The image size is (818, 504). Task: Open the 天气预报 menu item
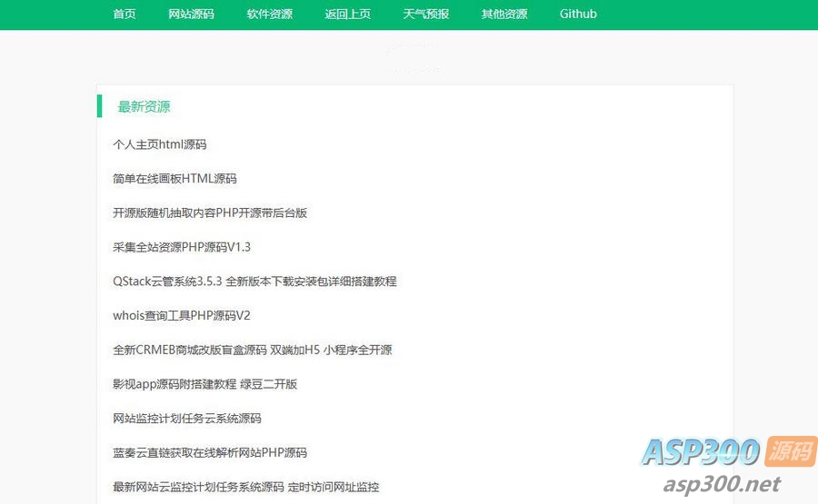click(425, 14)
